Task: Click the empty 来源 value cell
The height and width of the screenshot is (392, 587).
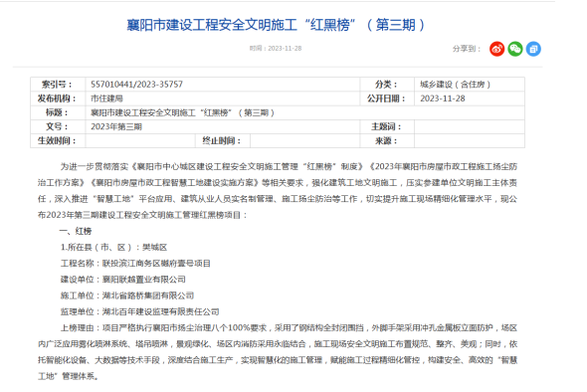Action: (469, 141)
